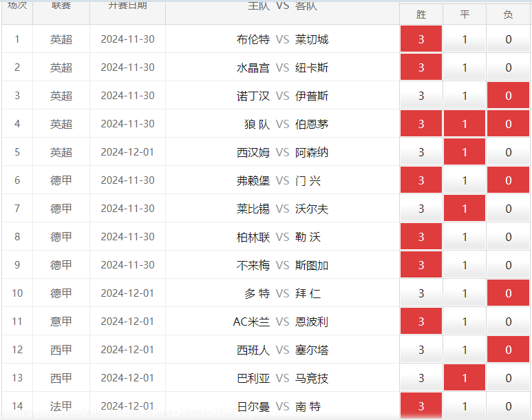Select draw (1) for 布伦特 VS 莱切城

(x=465, y=39)
